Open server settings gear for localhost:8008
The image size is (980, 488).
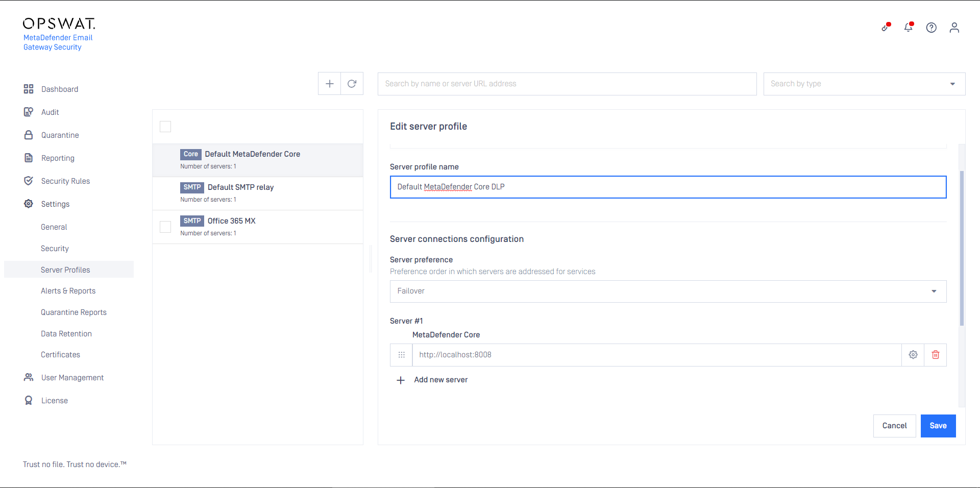(913, 355)
